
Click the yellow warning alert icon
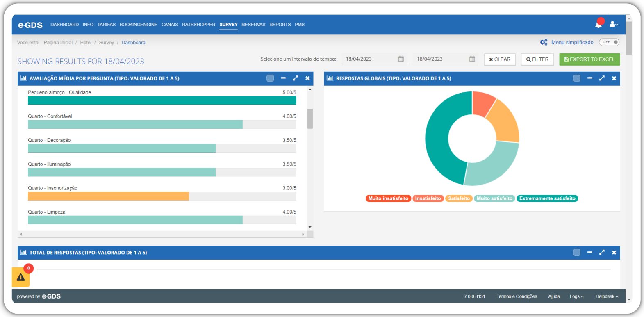(20, 277)
